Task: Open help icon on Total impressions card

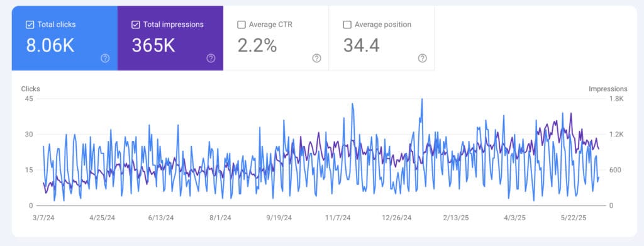Action: pyautogui.click(x=211, y=59)
